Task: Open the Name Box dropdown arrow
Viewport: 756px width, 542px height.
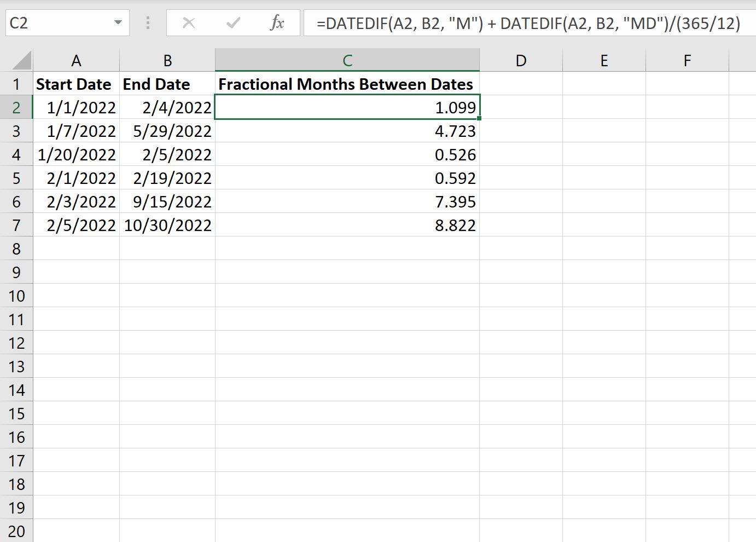Action: point(118,22)
